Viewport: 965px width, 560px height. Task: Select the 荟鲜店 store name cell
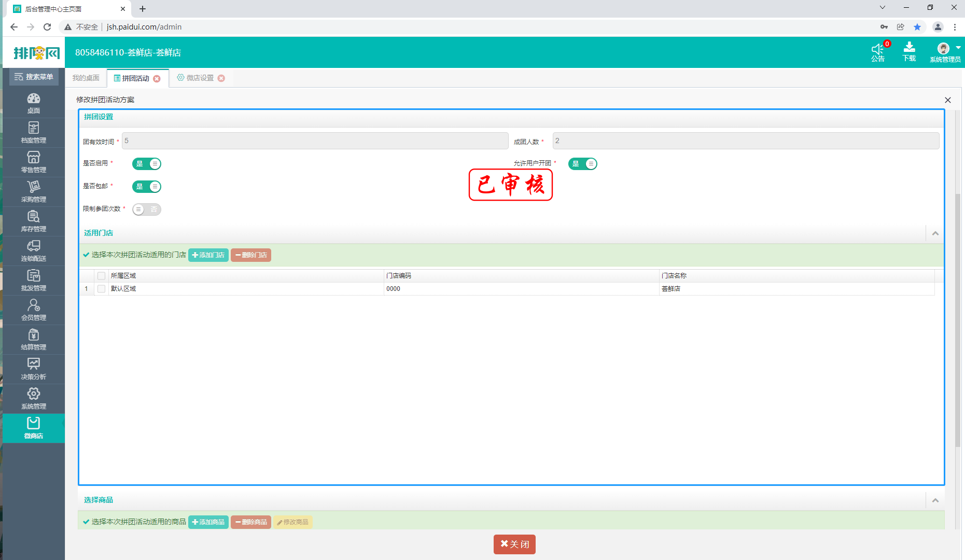coord(796,289)
